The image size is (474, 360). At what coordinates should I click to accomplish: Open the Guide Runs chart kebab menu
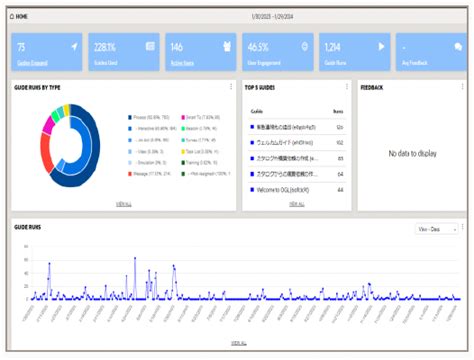click(x=462, y=228)
